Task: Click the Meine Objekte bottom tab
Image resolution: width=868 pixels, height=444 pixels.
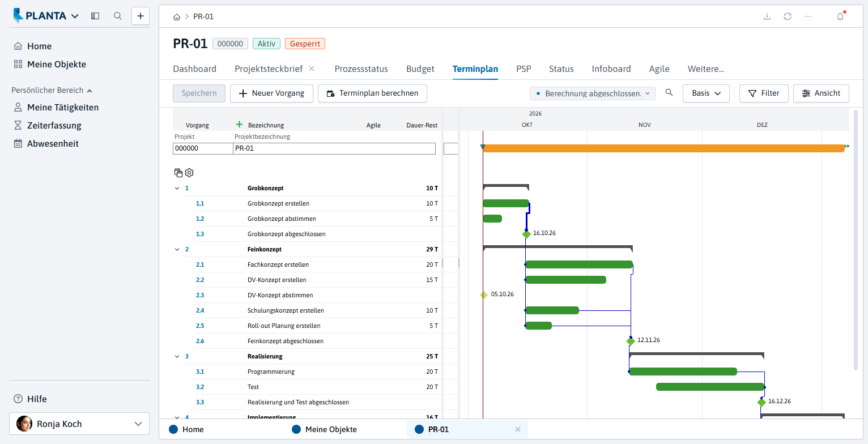Action: (325, 429)
